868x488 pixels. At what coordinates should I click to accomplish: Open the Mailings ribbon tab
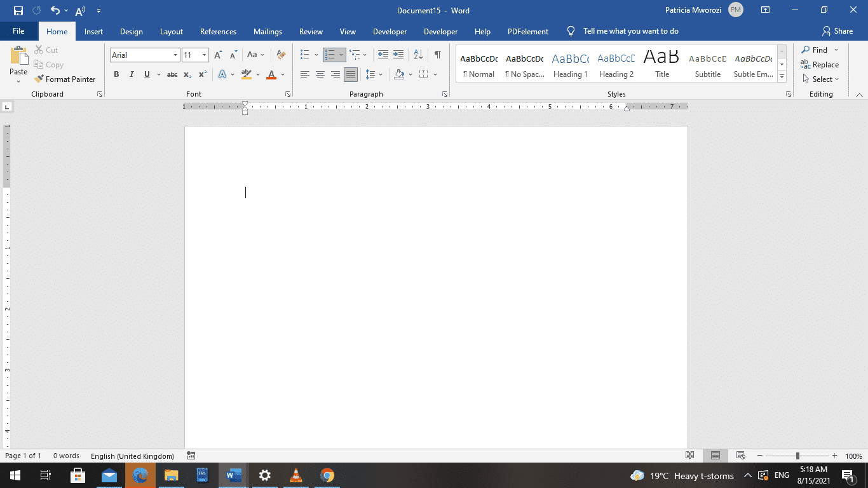[268, 31]
